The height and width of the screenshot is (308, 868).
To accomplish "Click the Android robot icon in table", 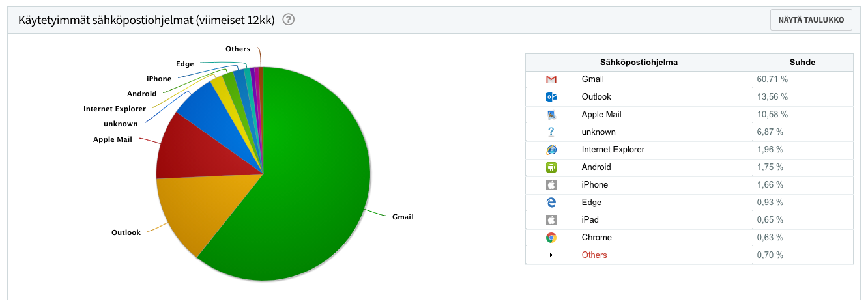I will coord(551,167).
